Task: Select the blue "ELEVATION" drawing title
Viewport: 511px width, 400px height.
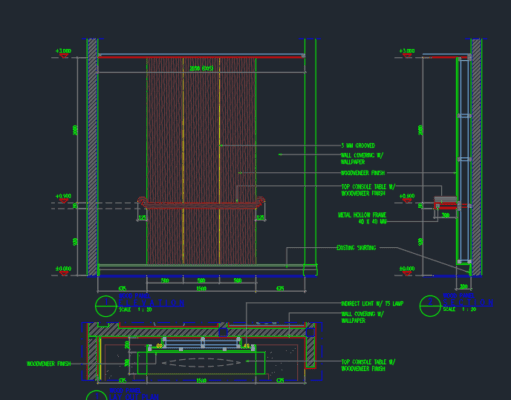Action: point(151,303)
